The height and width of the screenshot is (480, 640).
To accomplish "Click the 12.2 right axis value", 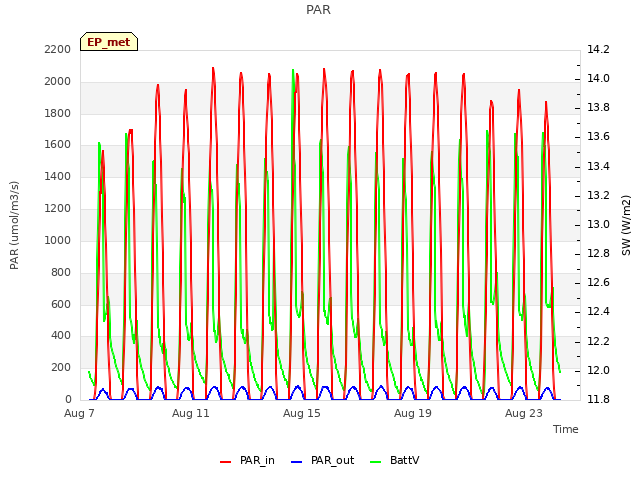I will 598,341.
